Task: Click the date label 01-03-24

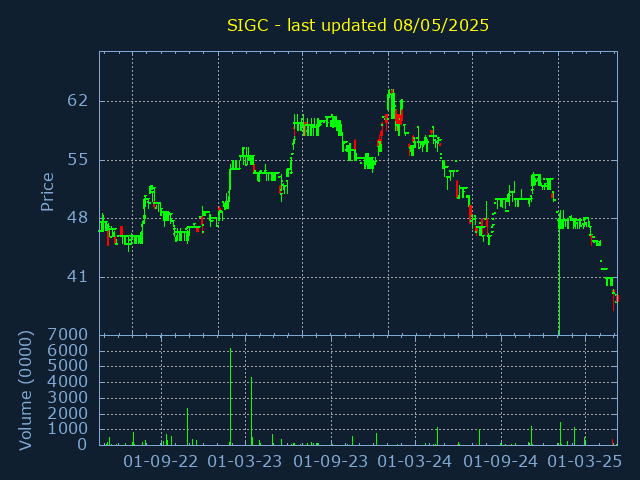Action: click(x=415, y=462)
